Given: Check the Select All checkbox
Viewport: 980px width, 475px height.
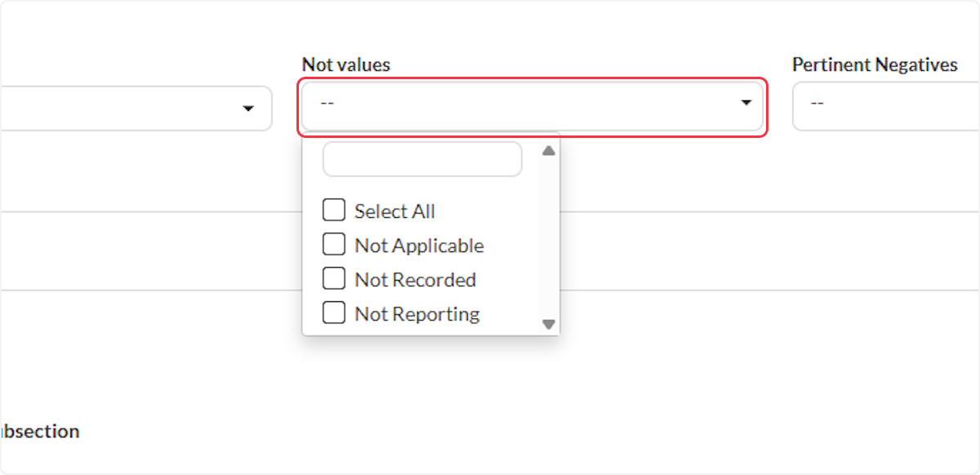Looking at the screenshot, I should (334, 211).
